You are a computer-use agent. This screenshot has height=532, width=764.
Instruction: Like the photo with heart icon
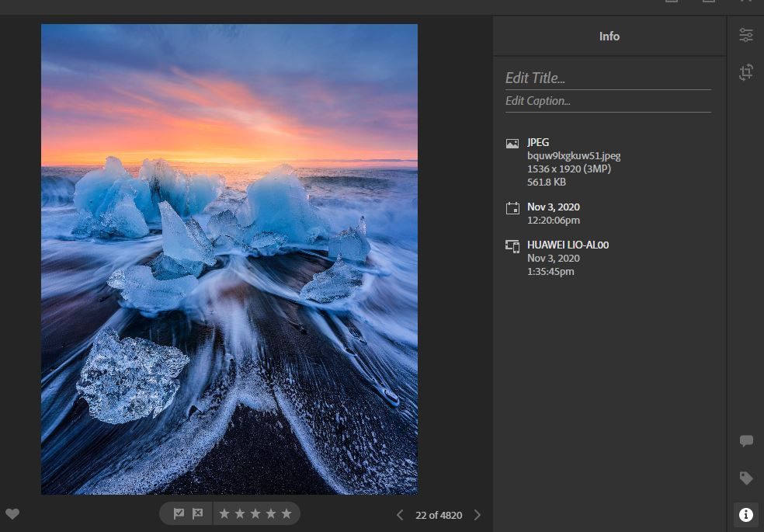tap(12, 514)
